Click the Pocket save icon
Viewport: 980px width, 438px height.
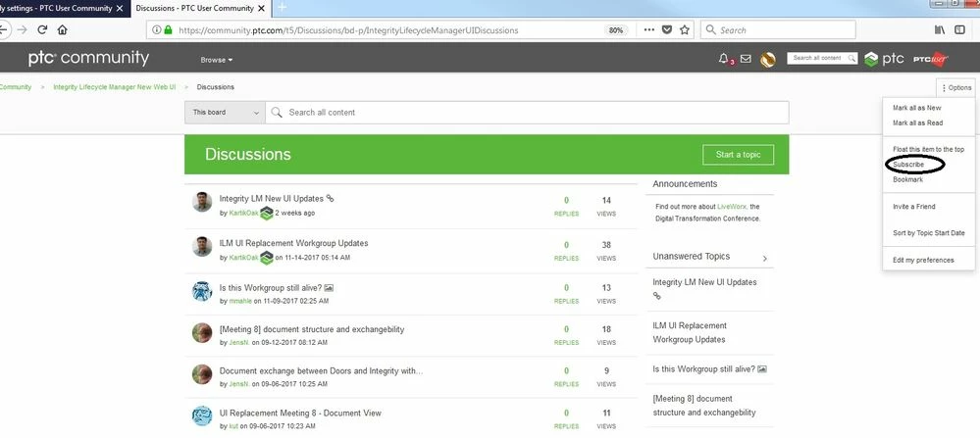pos(667,30)
